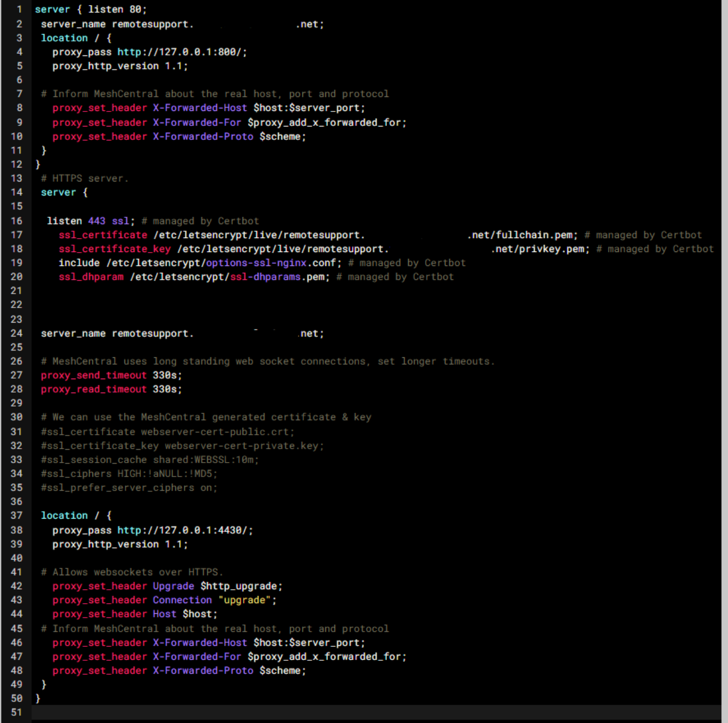Click the '# HTTPS server.' comment
The height and width of the screenshot is (723, 728).
pos(85,179)
